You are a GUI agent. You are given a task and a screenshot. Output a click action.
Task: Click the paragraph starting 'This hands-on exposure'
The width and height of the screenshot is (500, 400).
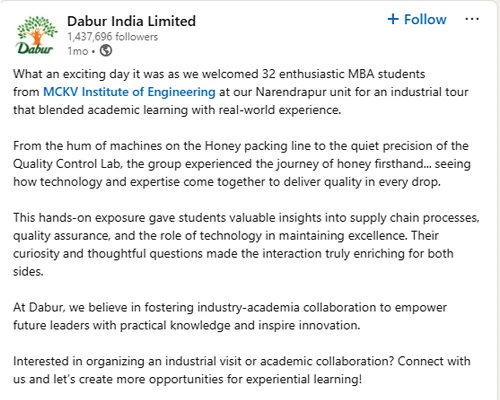246,244
